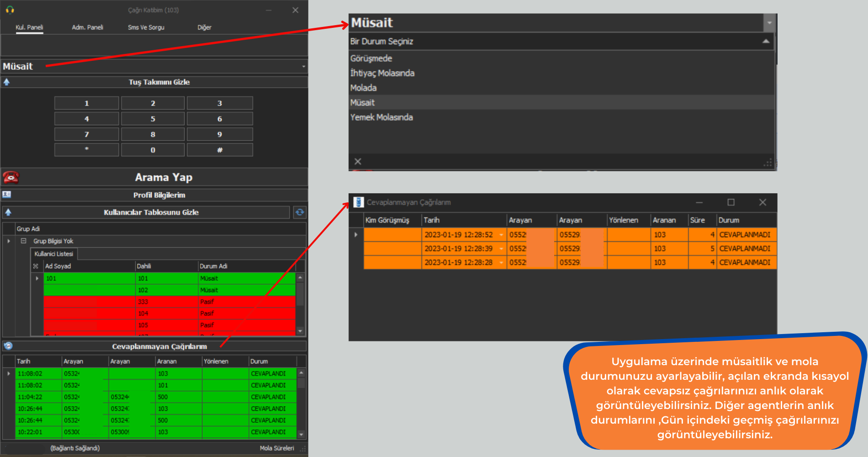Switch to the Adm. Paneli tab
The image size is (868, 457).
point(87,27)
